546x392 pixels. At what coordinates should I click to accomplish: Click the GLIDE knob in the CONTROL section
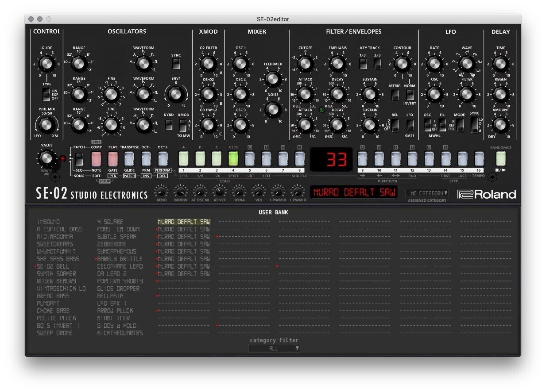[46, 64]
